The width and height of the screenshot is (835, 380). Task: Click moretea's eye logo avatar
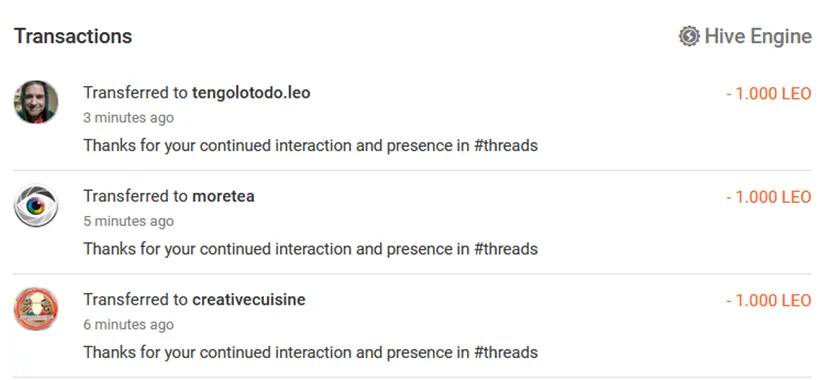pyautogui.click(x=36, y=205)
